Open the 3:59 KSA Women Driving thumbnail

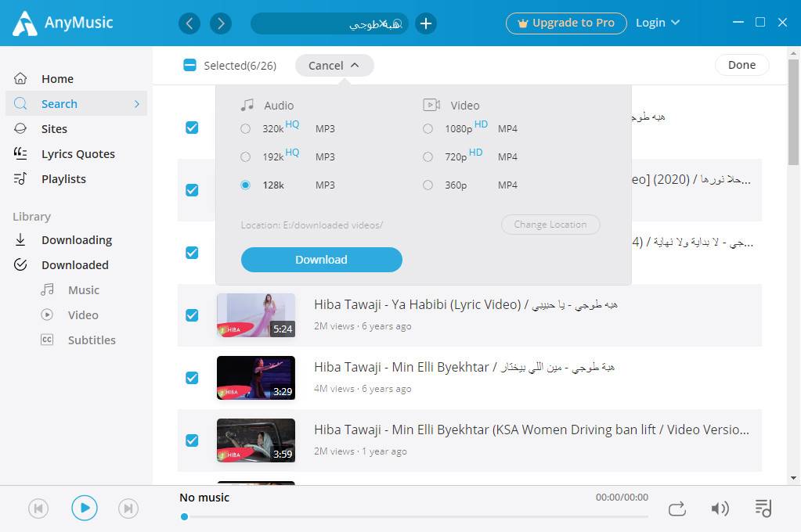(256, 440)
